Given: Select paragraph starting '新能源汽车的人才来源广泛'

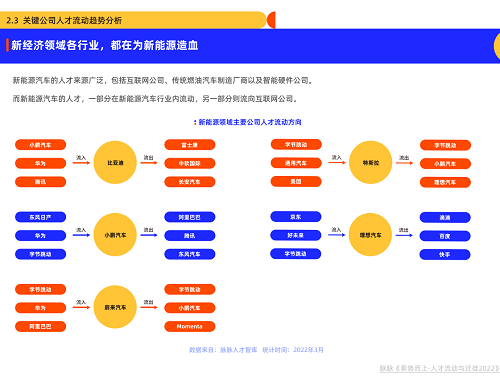Looking at the screenshot, I should (x=163, y=80).
